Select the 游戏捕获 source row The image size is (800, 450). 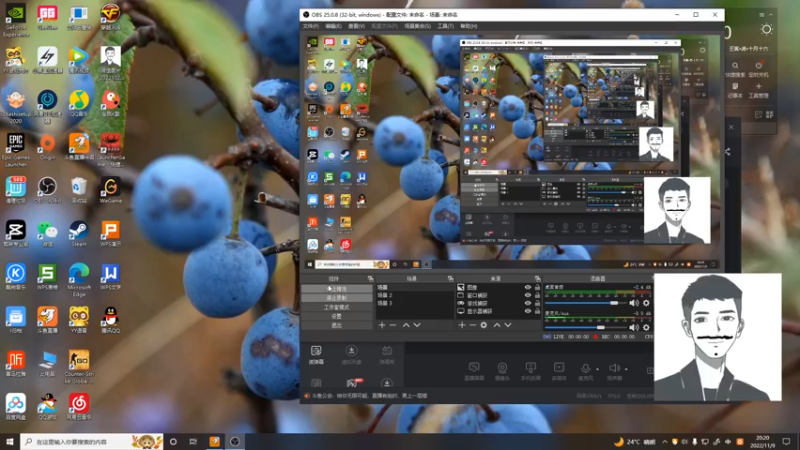point(498,303)
